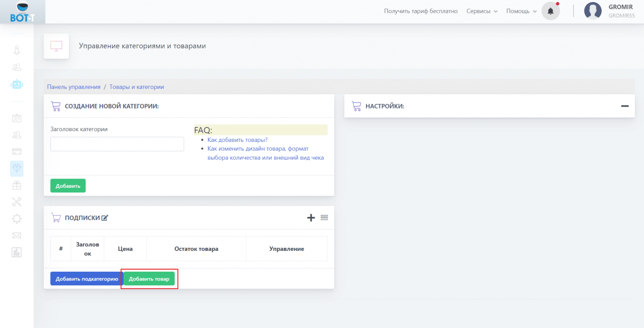Image resolution: width=644 pixels, height=328 pixels.
Task: Collapse the НАСТРОЙКИ panel with the minus icon
Action: (625, 106)
